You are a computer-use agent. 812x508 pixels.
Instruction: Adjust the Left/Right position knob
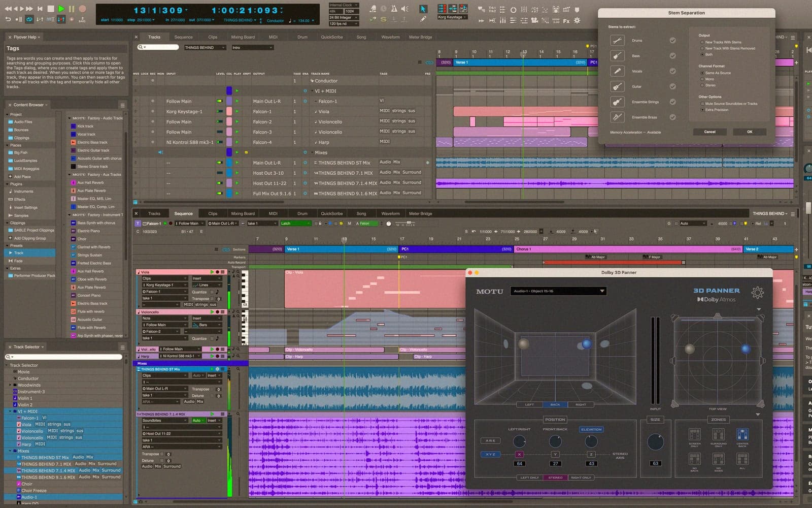click(x=519, y=441)
